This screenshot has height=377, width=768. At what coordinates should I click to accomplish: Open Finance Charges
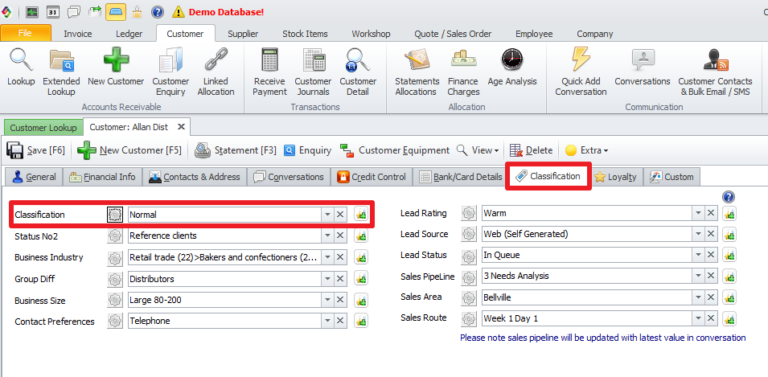pyautogui.click(x=463, y=72)
